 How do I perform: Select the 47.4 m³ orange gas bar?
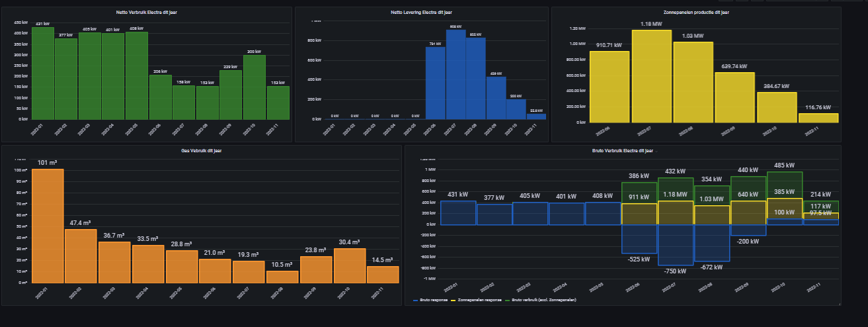pos(81,256)
